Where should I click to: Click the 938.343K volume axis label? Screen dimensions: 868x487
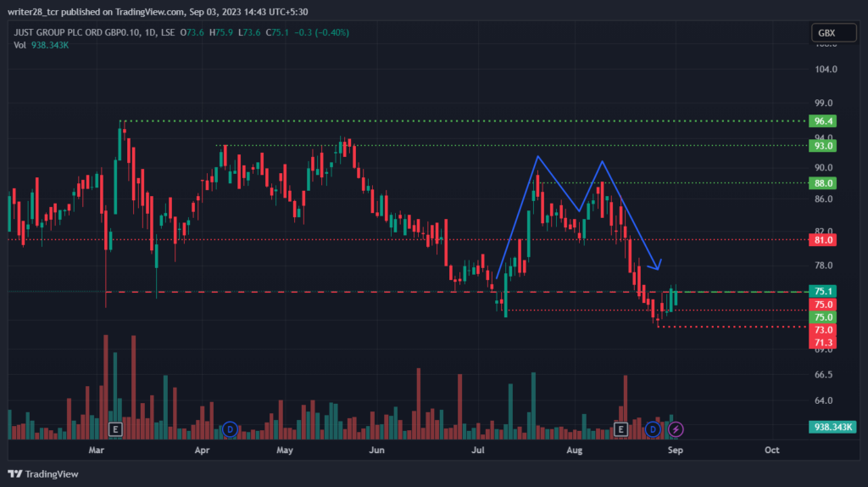tap(832, 427)
